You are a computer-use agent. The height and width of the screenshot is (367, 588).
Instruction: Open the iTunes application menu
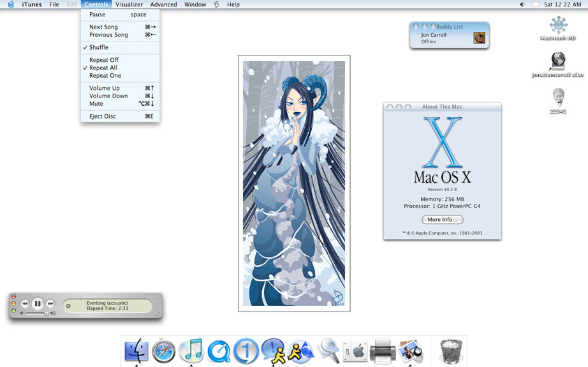tap(32, 4)
